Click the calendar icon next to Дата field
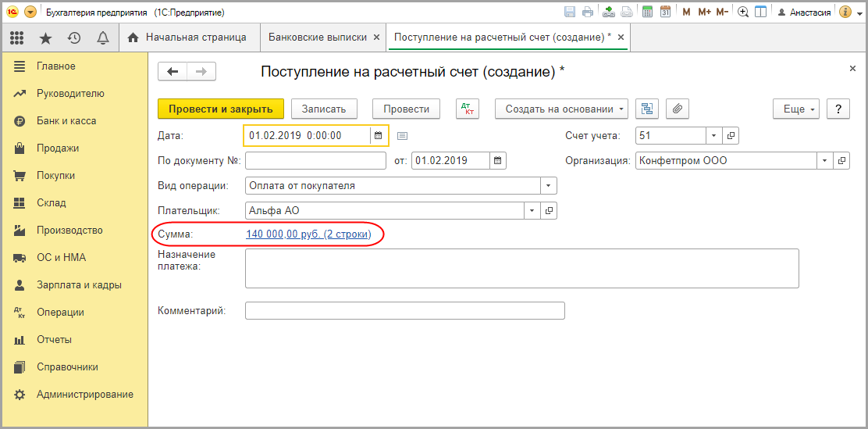Image resolution: width=868 pixels, height=429 pixels. coord(379,135)
